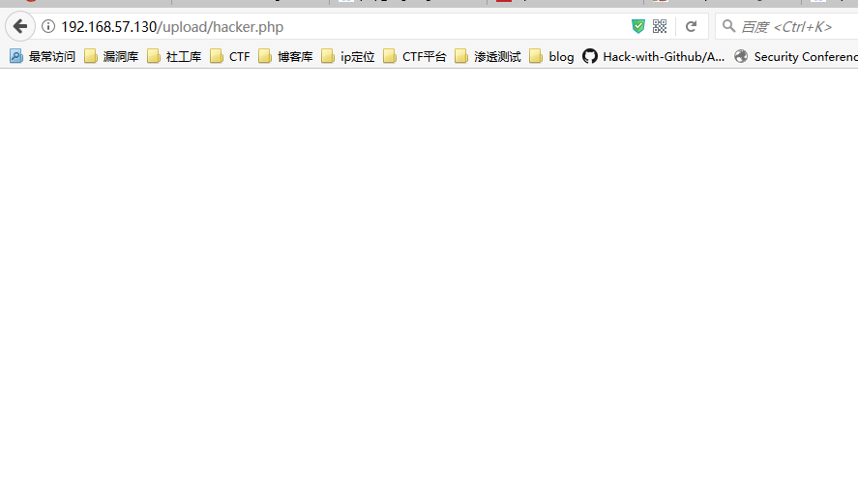The image size is (858, 504).
Task: Open the 漏洞库 bookmark folder
Action: pos(111,56)
